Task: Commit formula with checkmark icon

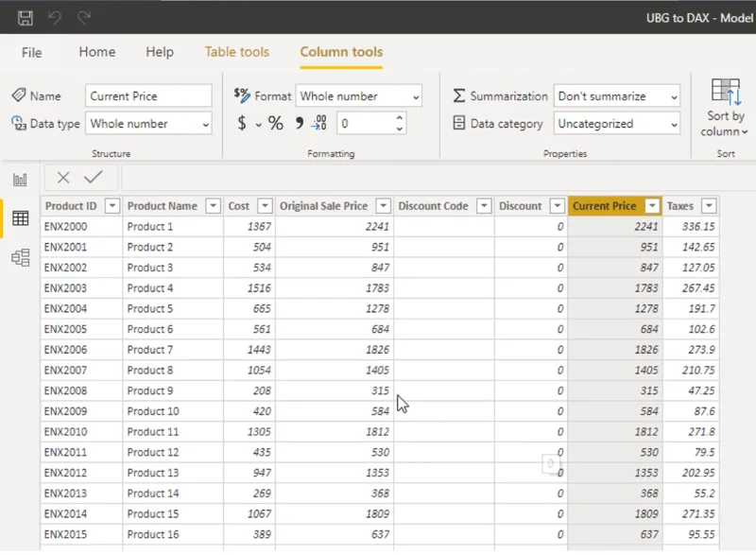Action: click(x=93, y=177)
